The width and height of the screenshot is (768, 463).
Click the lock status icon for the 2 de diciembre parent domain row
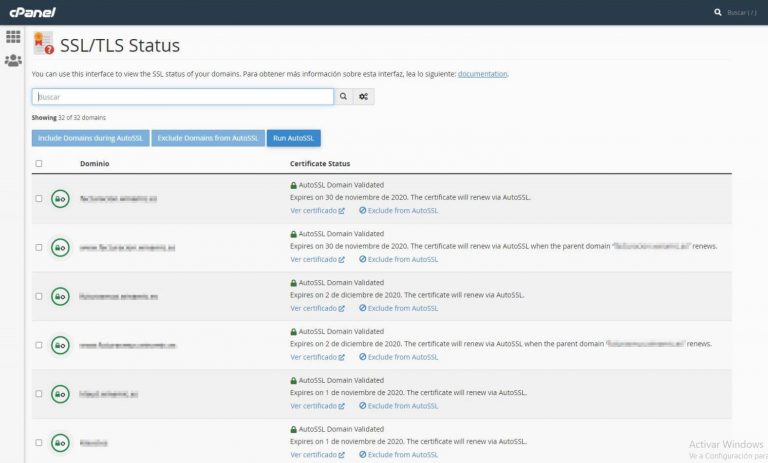(60, 345)
